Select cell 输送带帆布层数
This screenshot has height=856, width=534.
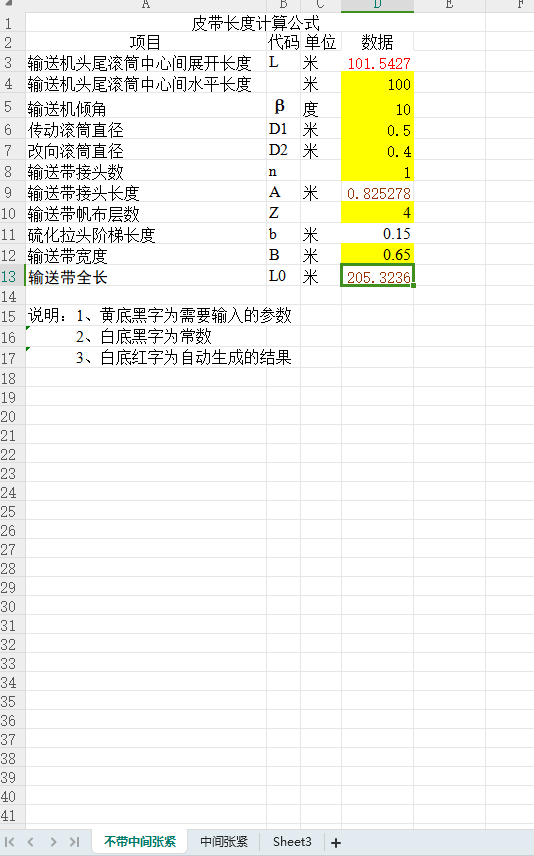tap(146, 212)
